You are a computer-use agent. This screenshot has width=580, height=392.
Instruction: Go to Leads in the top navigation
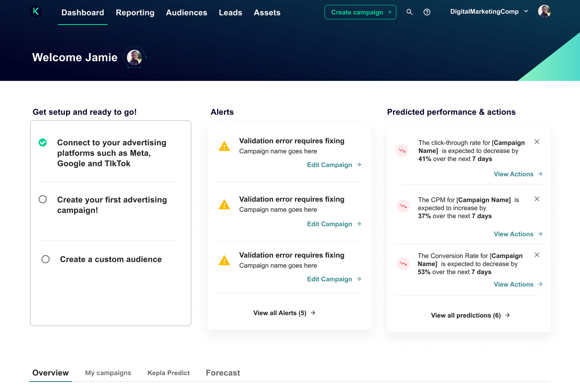point(230,12)
